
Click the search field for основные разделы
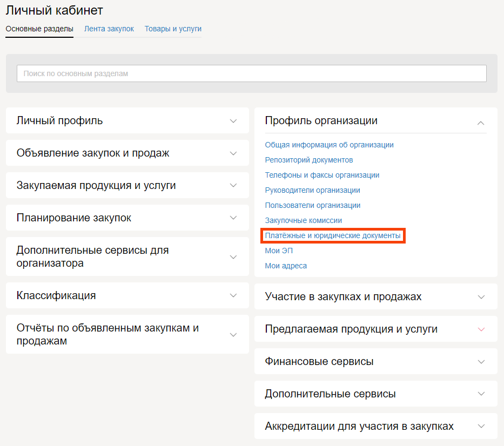click(251, 73)
